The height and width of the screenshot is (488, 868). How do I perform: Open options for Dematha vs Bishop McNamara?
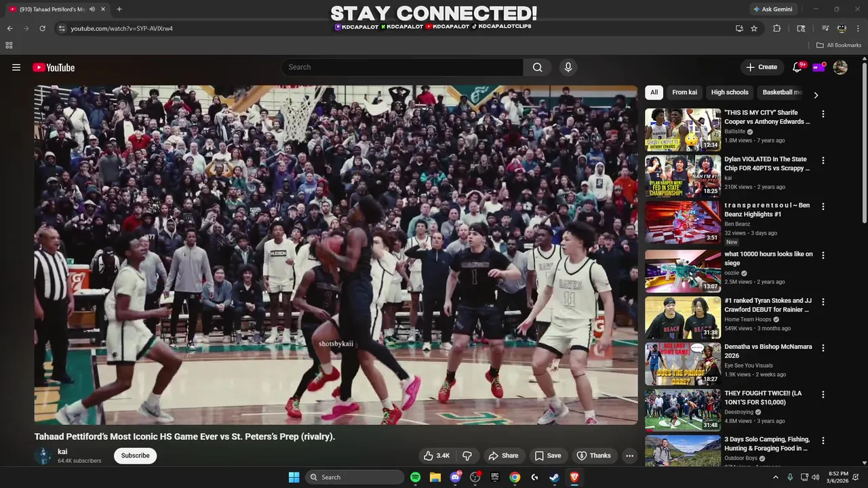[823, 348]
